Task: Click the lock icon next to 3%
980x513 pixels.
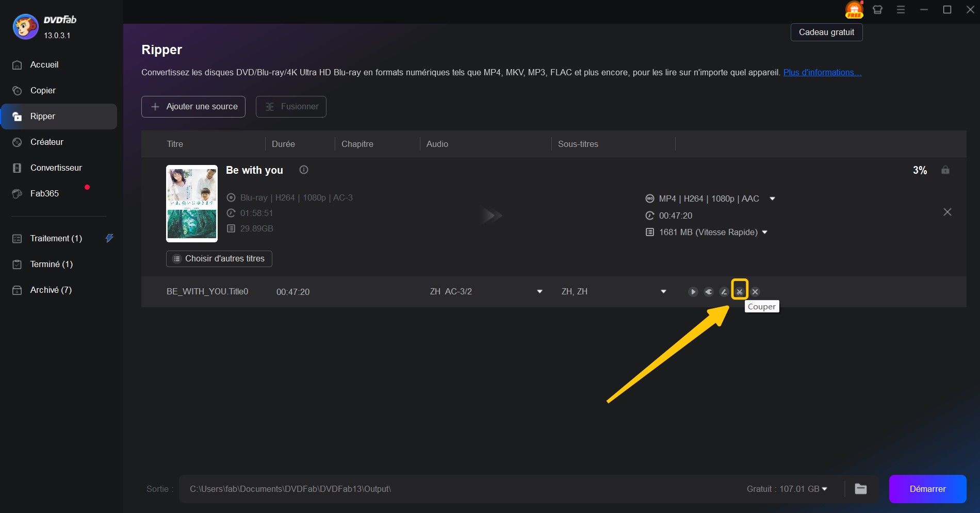Action: point(945,170)
